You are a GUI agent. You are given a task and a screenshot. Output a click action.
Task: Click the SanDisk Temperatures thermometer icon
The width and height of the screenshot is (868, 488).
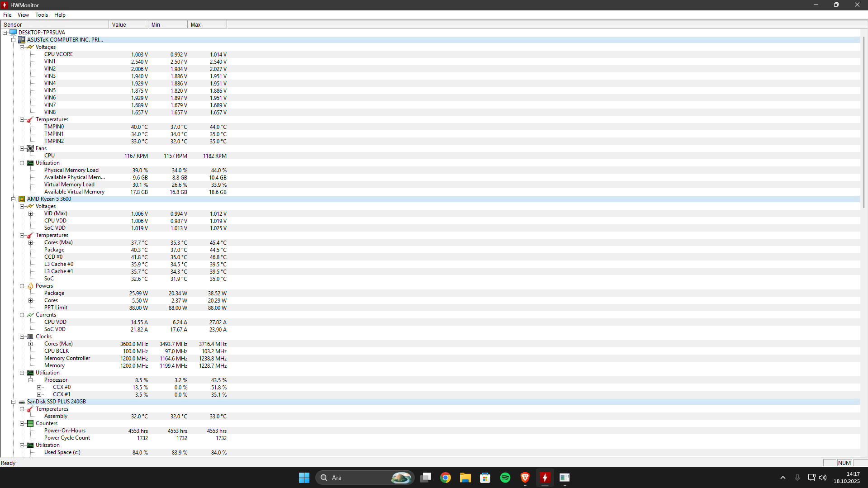[x=30, y=409]
